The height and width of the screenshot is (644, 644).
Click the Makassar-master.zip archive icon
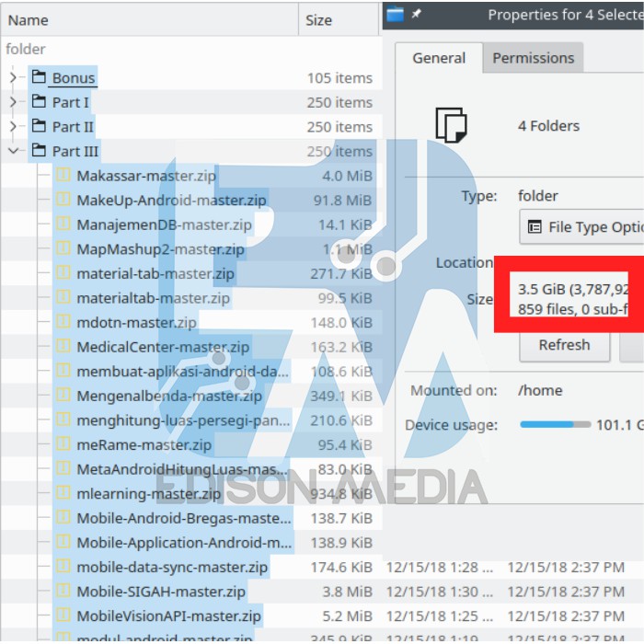pyautogui.click(x=63, y=175)
